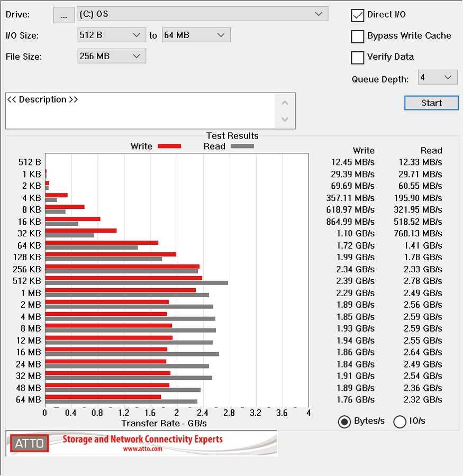Select the IO/s radio button
Viewport: 463px width, 476px height.
coord(400,422)
